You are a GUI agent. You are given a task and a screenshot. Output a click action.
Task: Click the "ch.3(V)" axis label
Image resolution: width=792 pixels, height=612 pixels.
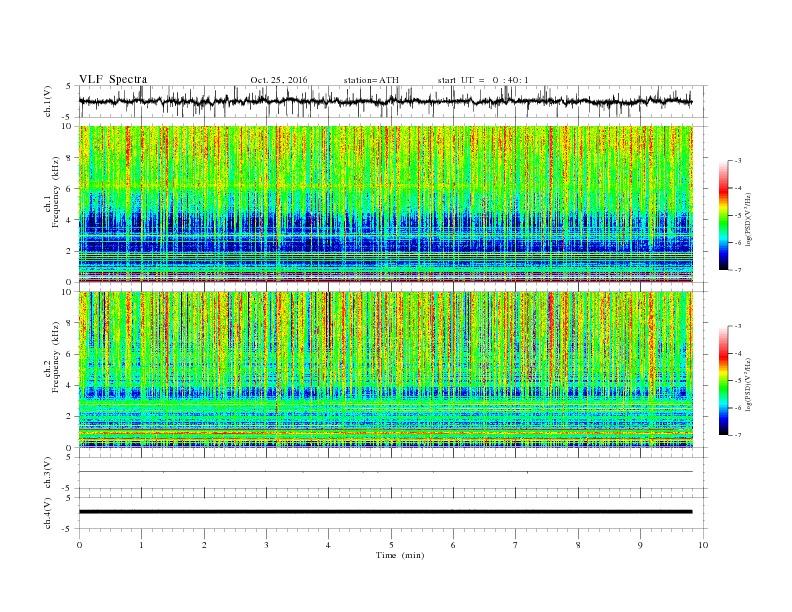[x=48, y=473]
